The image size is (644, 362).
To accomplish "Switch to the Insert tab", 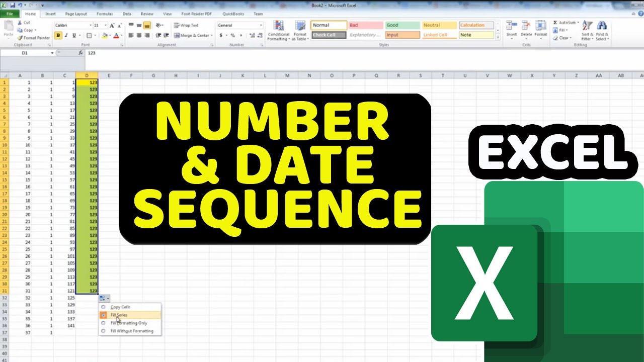I will (50, 14).
